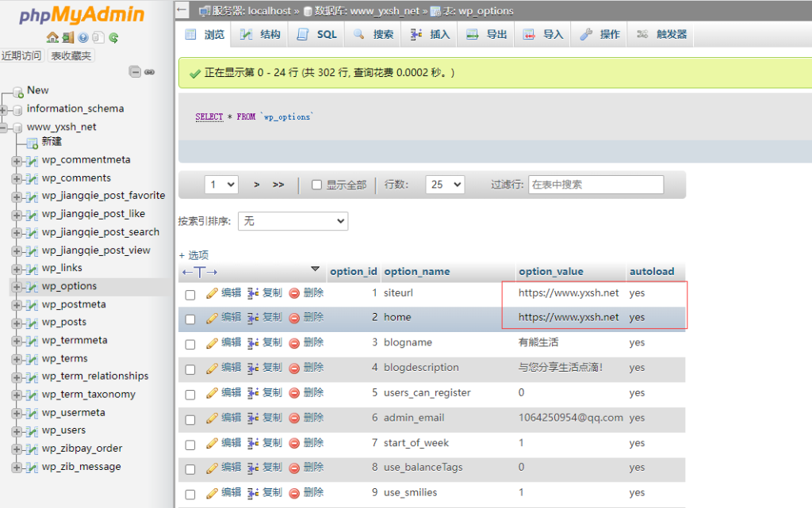Click the link with main panel icon
The height and width of the screenshot is (508, 812).
[x=149, y=72]
